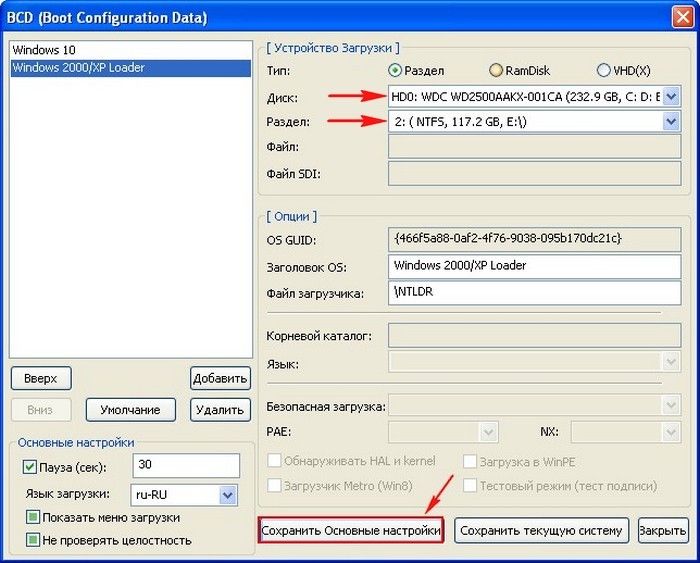
Task: Click the Файл input field
Action: (x=534, y=147)
